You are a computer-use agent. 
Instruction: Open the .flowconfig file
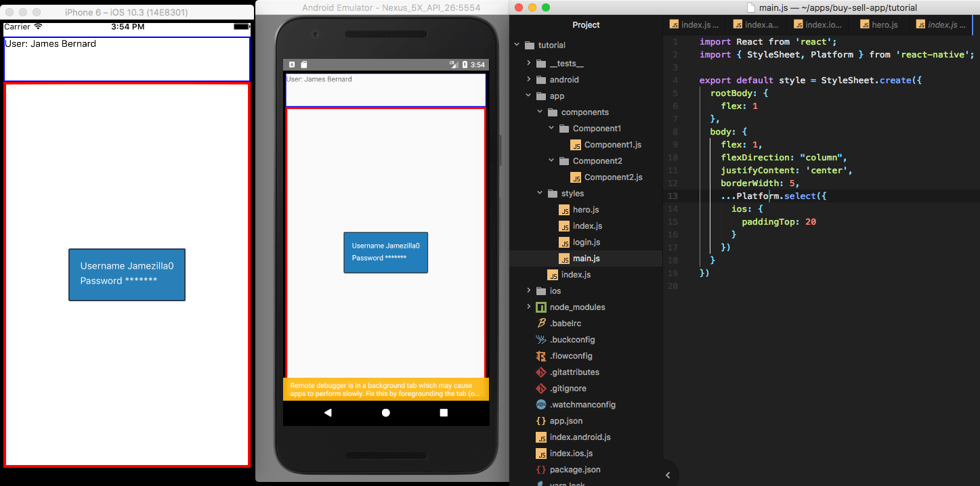click(571, 356)
